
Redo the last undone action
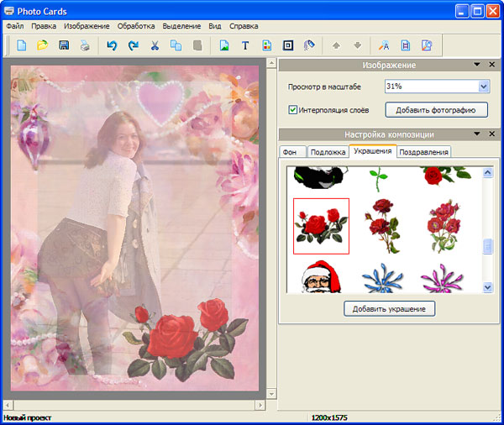click(x=134, y=45)
